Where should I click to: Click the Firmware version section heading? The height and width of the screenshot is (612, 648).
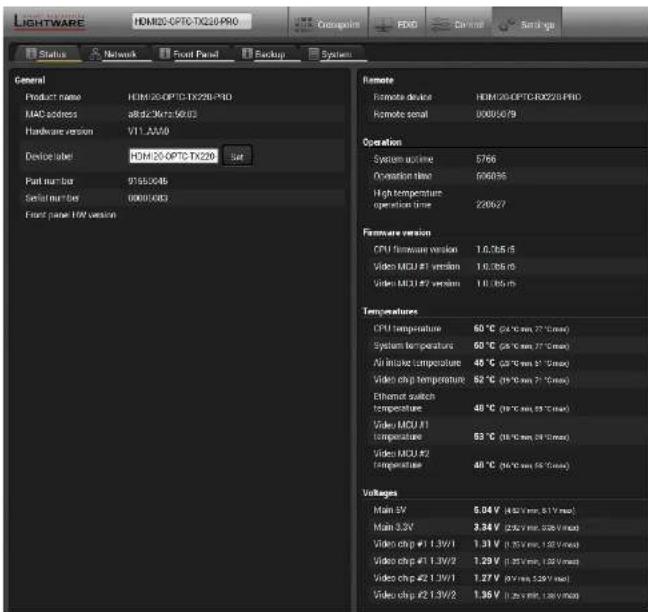click(397, 233)
